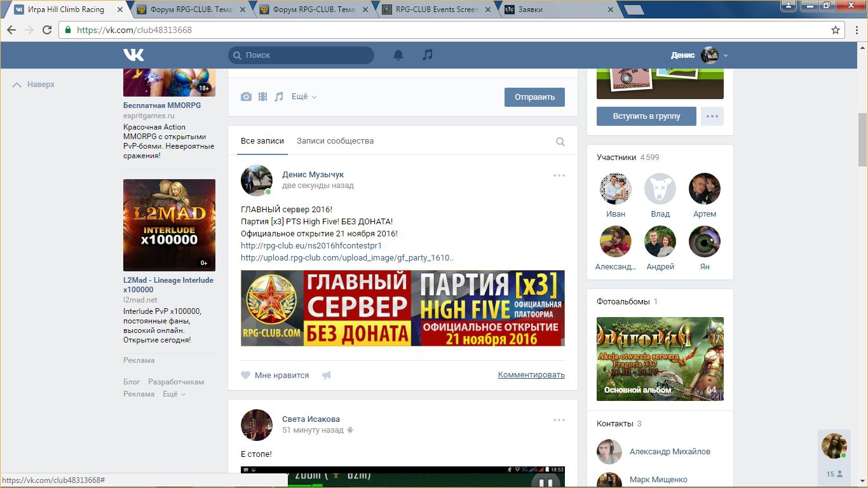This screenshot has width=868, height=488.
Task: Open options dots on Света Исакова post
Action: (x=559, y=420)
